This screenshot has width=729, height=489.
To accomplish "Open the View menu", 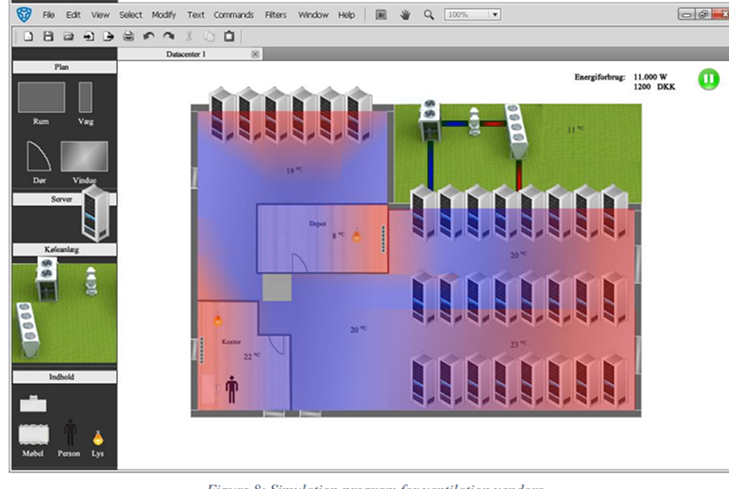I will [100, 15].
